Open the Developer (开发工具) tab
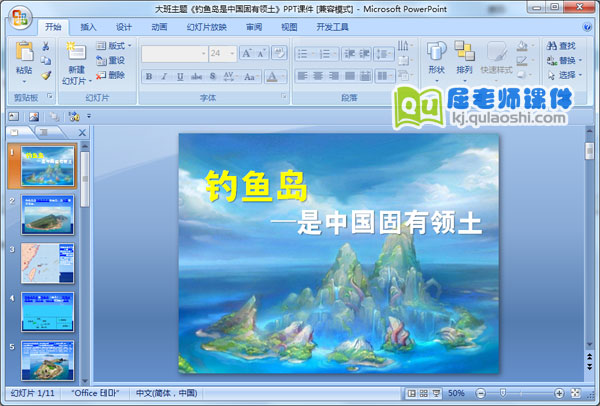 tap(332, 27)
